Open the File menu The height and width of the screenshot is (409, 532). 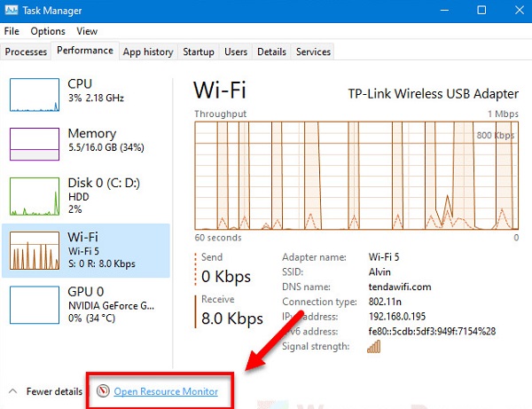tap(12, 31)
